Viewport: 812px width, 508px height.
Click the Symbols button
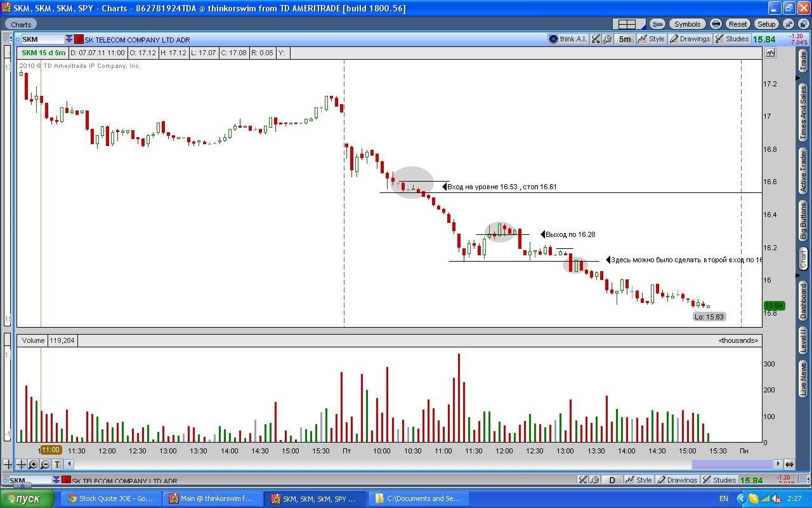[687, 24]
